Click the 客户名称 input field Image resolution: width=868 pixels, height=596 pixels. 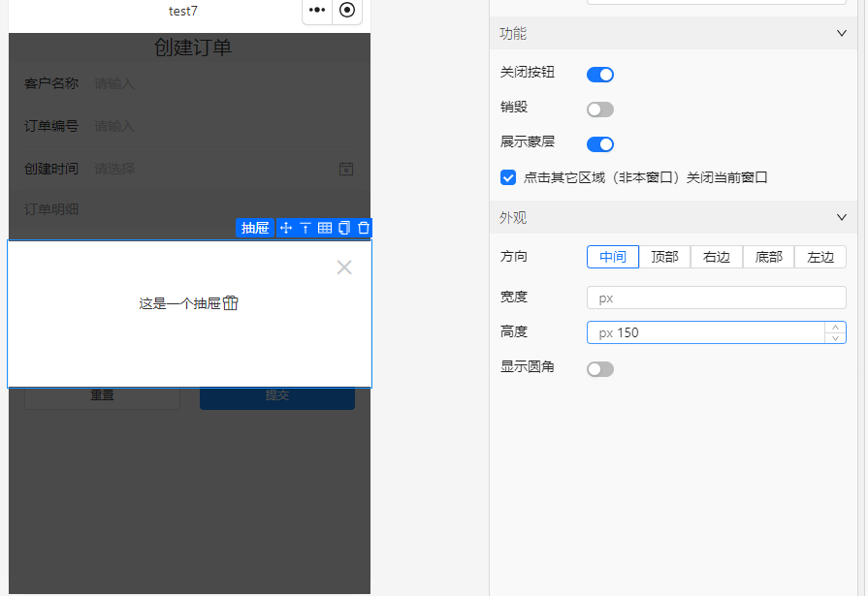click(224, 83)
